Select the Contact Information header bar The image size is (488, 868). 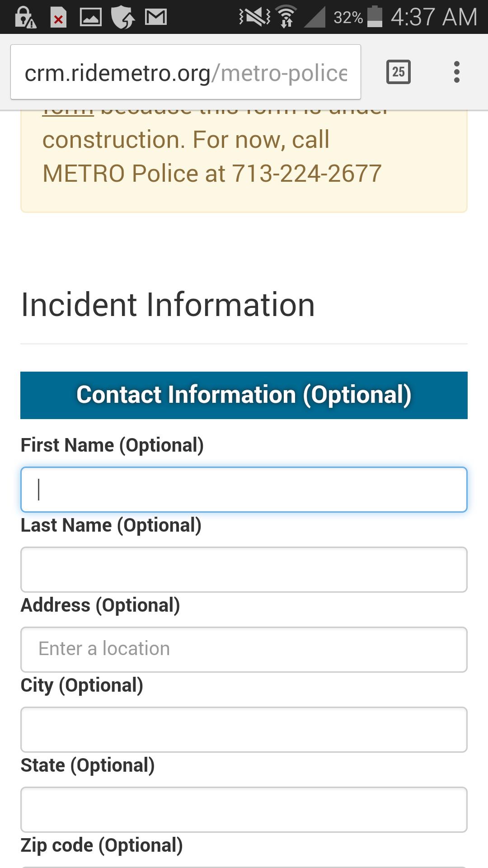(x=243, y=394)
